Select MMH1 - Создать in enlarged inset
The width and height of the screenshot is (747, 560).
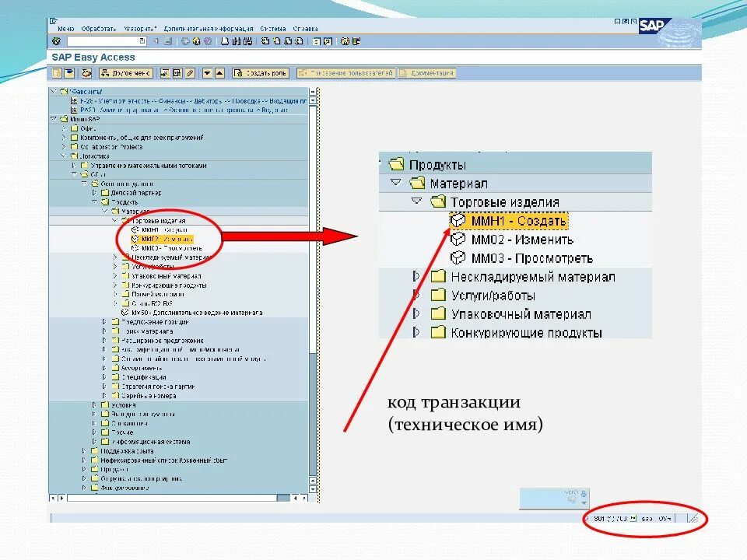tap(509, 220)
